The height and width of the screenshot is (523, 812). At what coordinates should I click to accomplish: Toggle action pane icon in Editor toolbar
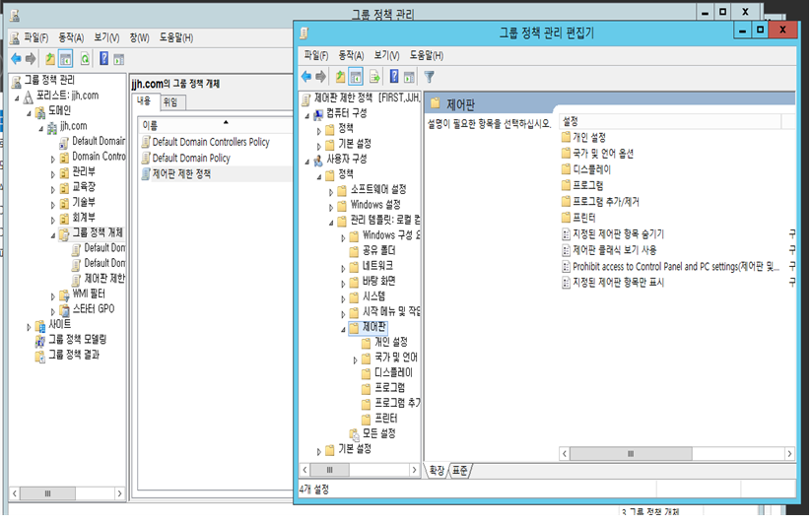click(409, 77)
